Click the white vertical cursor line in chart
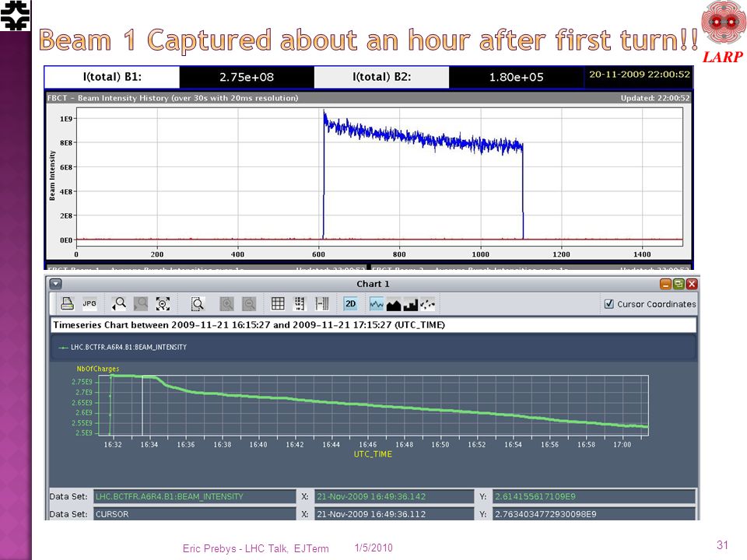 (x=142, y=404)
